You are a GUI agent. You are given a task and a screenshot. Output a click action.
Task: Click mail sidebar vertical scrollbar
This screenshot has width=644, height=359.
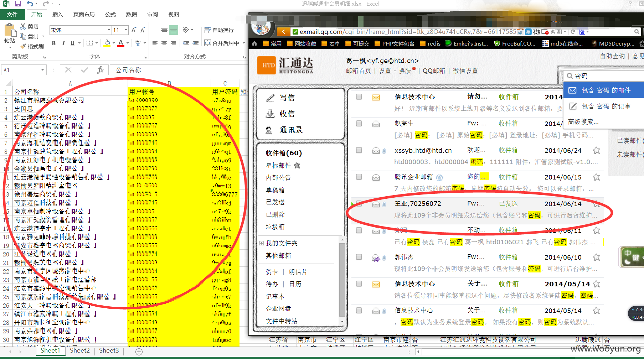(x=342, y=280)
